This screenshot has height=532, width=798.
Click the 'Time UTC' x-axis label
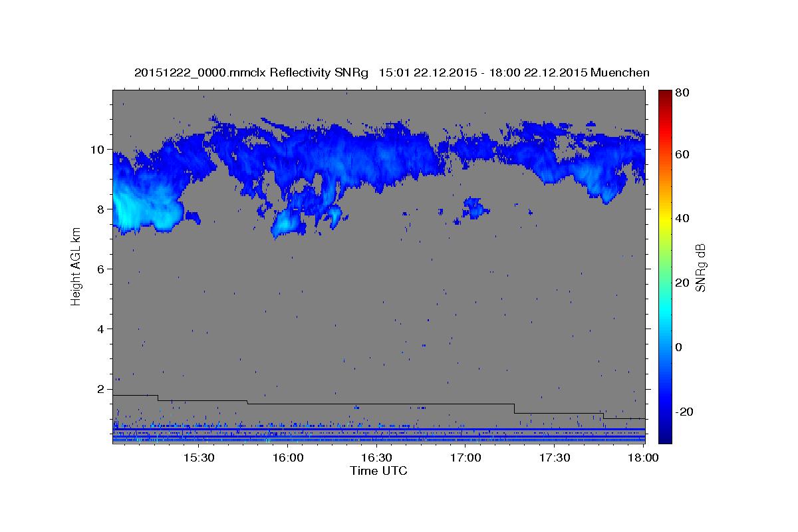tap(378, 471)
